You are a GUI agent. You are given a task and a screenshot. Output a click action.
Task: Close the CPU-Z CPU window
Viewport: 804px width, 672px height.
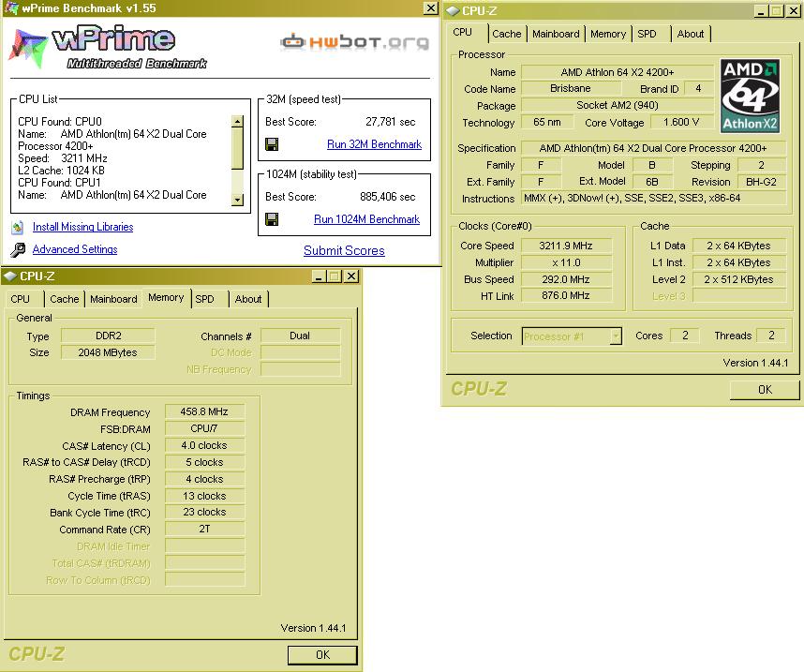794,10
